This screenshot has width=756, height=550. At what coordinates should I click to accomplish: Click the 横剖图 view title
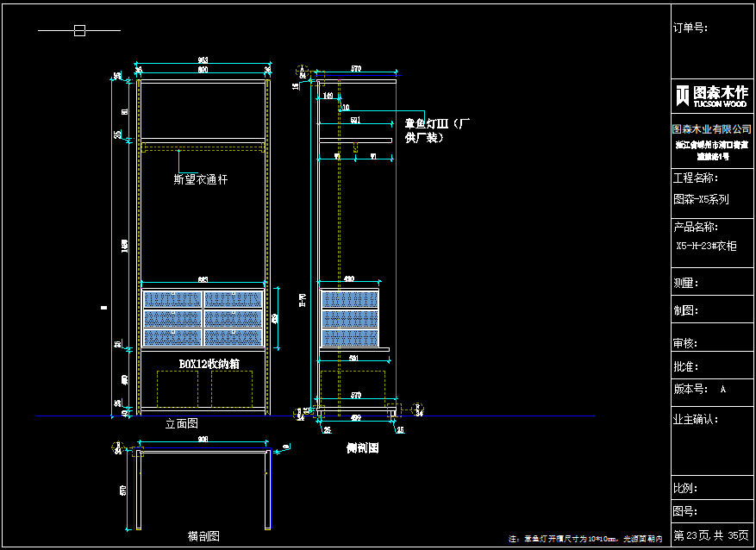pyautogui.click(x=203, y=536)
